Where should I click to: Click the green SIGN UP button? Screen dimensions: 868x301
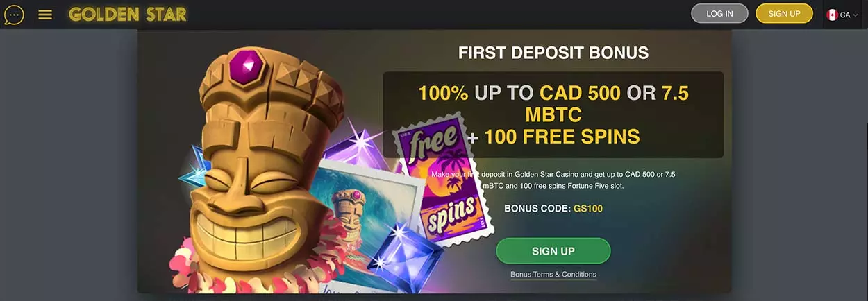click(553, 251)
